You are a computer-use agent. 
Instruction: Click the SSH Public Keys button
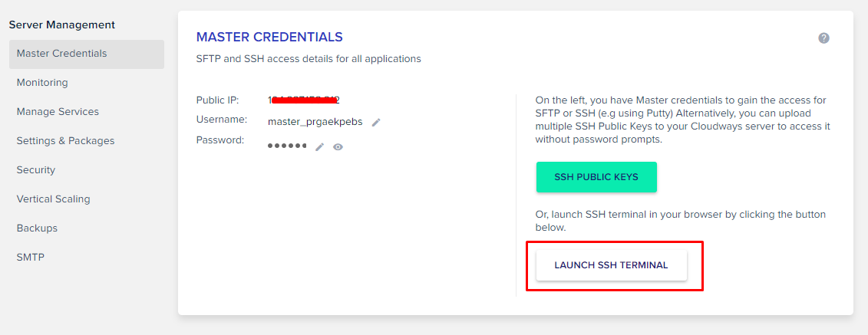[596, 177]
